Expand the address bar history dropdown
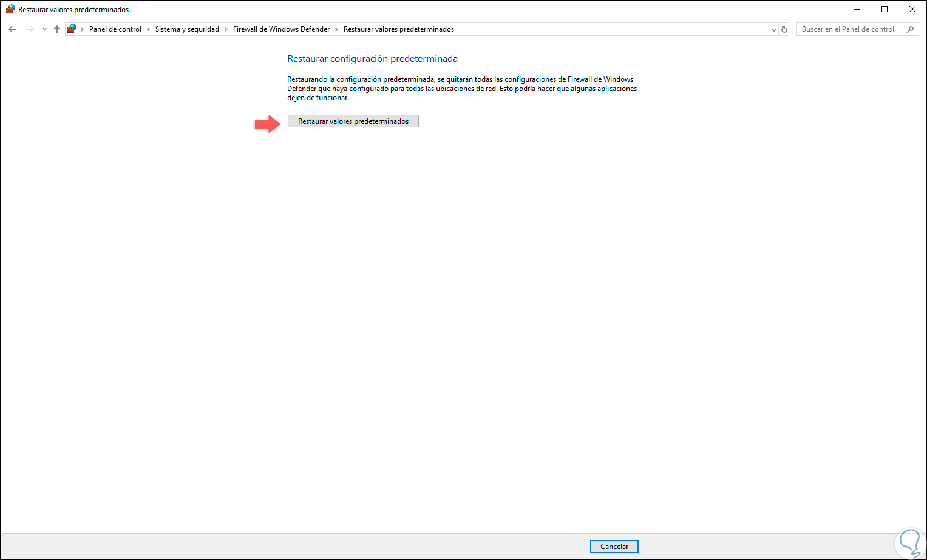The width and height of the screenshot is (927, 560). [773, 29]
